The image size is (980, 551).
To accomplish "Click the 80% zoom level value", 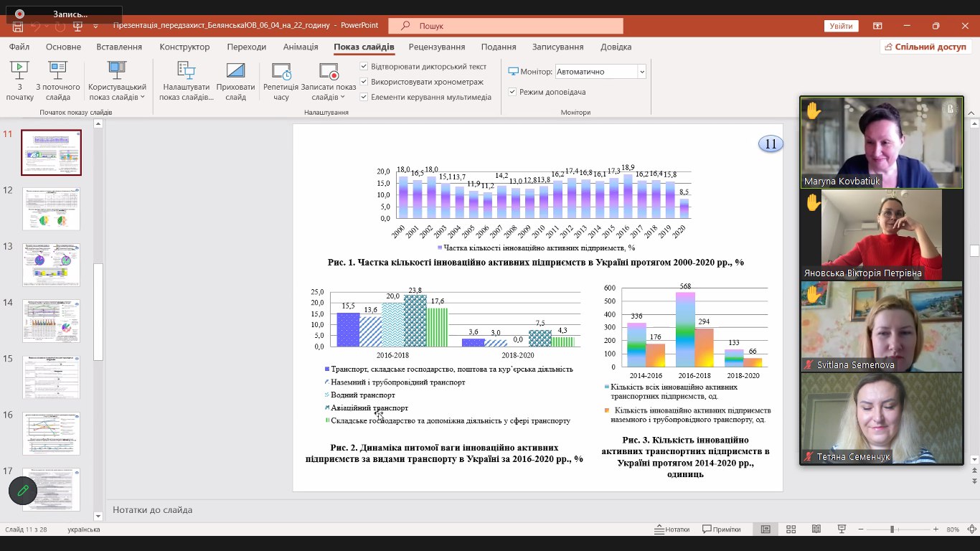I will point(953,529).
